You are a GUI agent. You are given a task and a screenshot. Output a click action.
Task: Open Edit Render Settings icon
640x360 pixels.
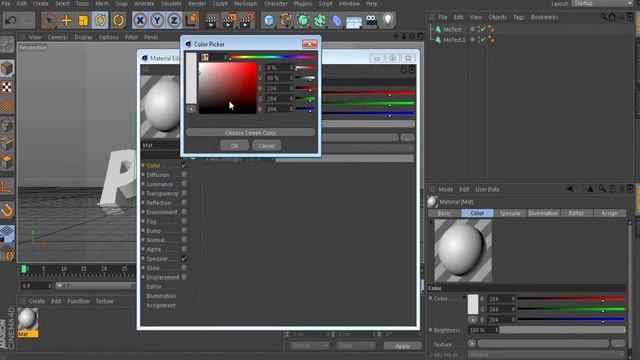click(x=247, y=20)
